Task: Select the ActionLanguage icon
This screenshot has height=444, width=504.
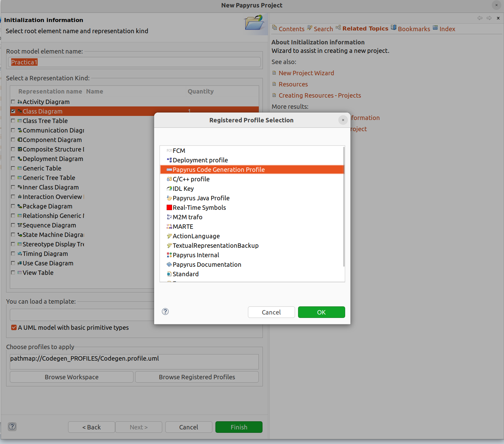Action: click(x=169, y=236)
